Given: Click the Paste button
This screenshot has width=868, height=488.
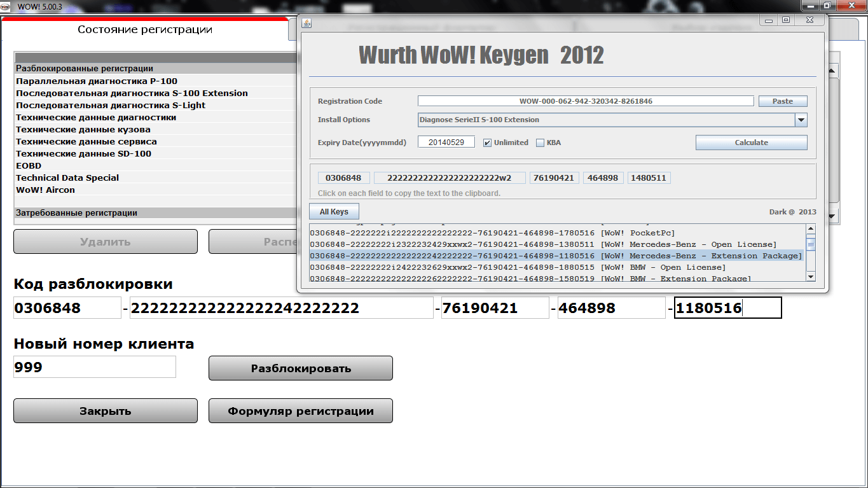Looking at the screenshot, I should point(782,101).
